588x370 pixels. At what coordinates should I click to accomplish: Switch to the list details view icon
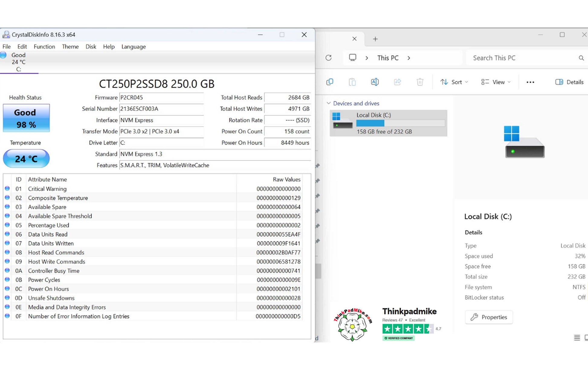tap(577, 338)
